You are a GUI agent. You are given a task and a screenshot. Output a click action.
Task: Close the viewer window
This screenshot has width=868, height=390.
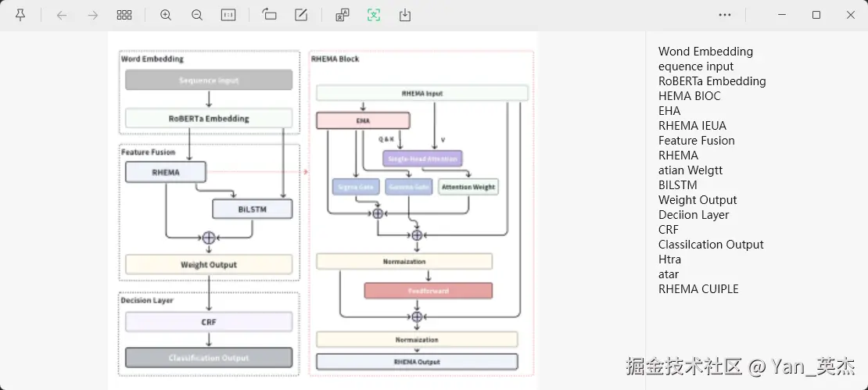851,15
